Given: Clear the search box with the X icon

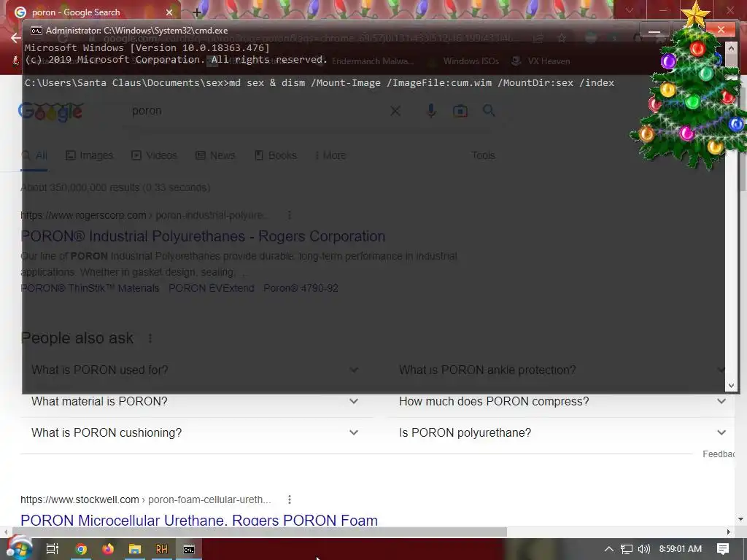Looking at the screenshot, I should coord(395,111).
